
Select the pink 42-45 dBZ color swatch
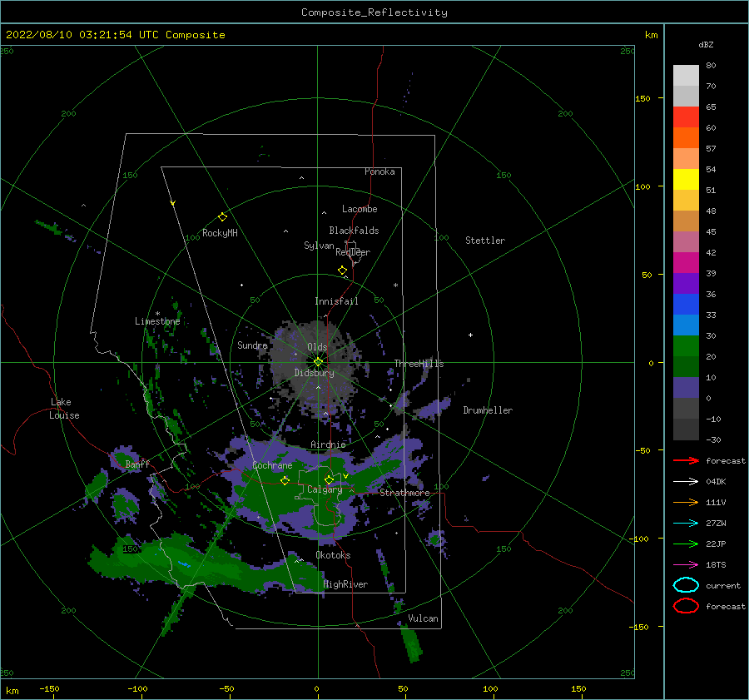(686, 241)
